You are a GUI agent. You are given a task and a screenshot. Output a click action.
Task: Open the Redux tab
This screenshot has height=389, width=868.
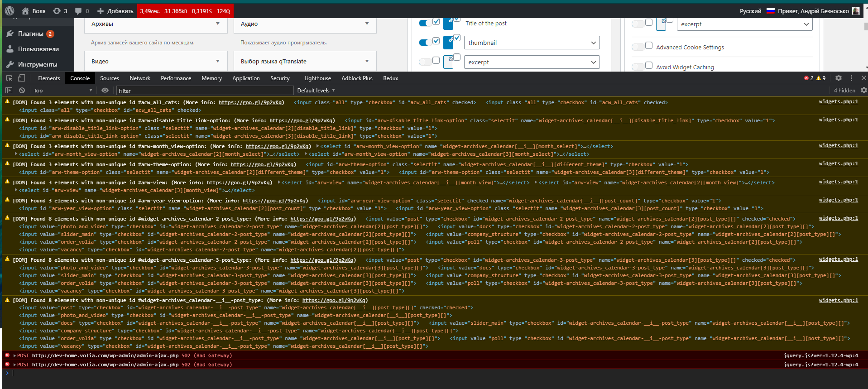[x=390, y=78]
